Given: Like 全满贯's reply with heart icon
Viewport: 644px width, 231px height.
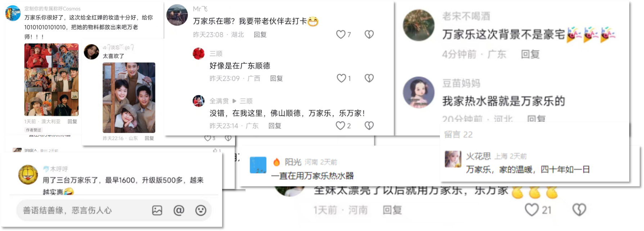Looking at the screenshot, I should pyautogui.click(x=341, y=125).
